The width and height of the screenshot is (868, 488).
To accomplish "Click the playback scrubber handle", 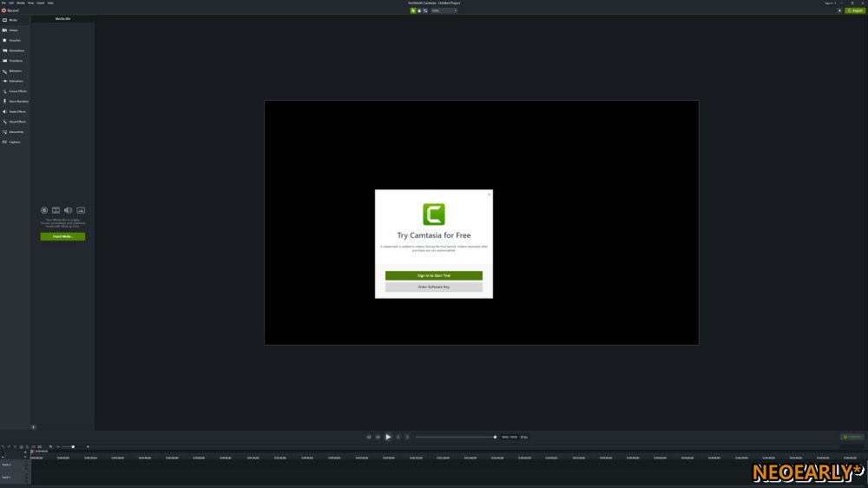I will coord(495,437).
